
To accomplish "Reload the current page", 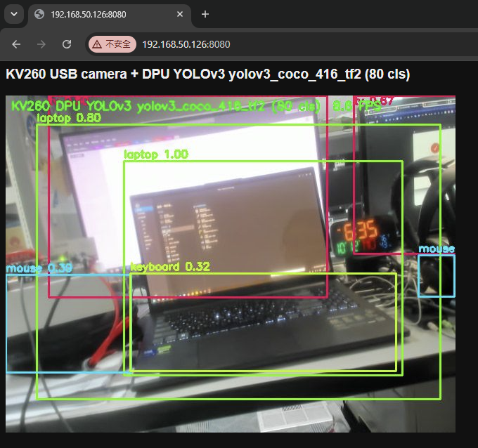I will pos(67,44).
